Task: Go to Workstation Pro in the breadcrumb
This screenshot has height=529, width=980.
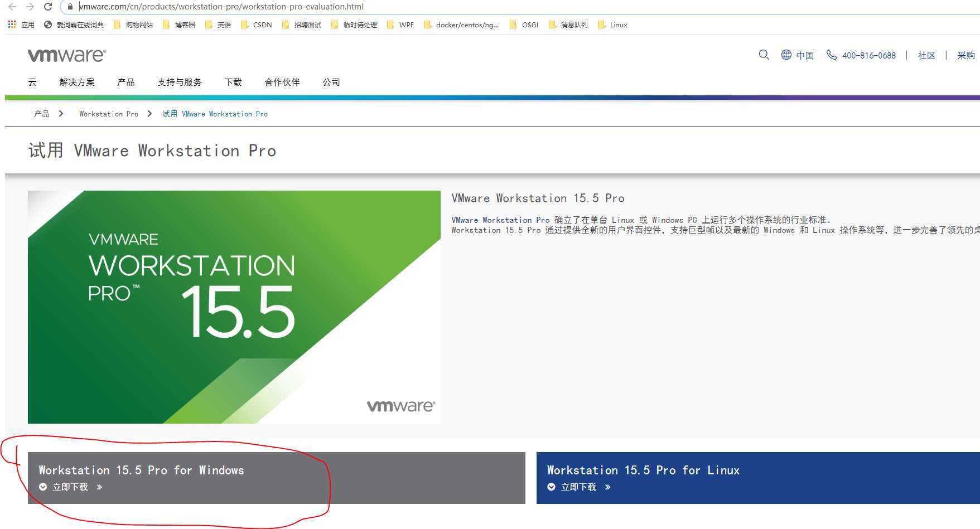Action: click(x=109, y=114)
